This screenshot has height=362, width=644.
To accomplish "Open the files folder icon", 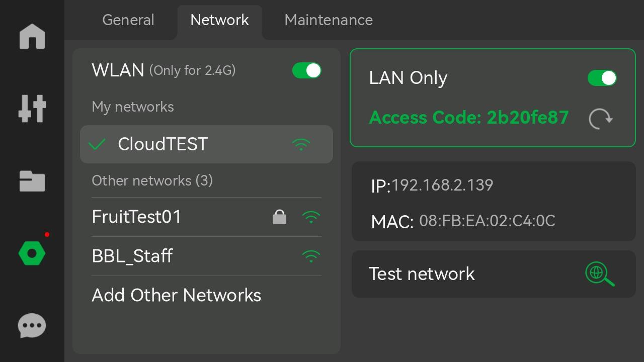I will [x=32, y=181].
